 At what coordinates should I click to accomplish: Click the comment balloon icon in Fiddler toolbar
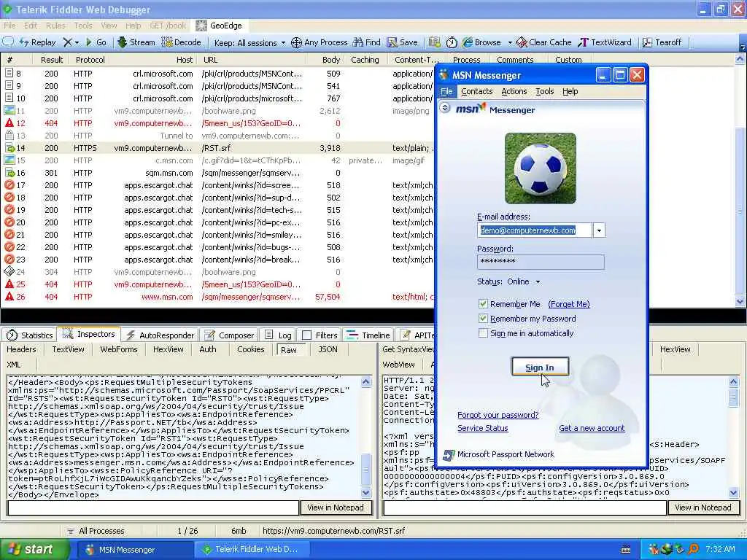pos(8,42)
